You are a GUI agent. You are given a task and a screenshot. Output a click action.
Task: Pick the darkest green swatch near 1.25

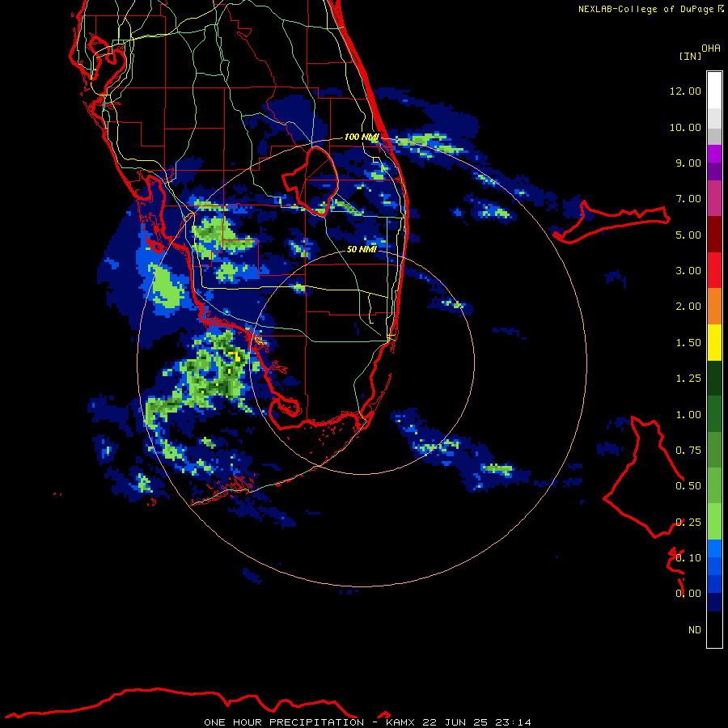pos(714,378)
